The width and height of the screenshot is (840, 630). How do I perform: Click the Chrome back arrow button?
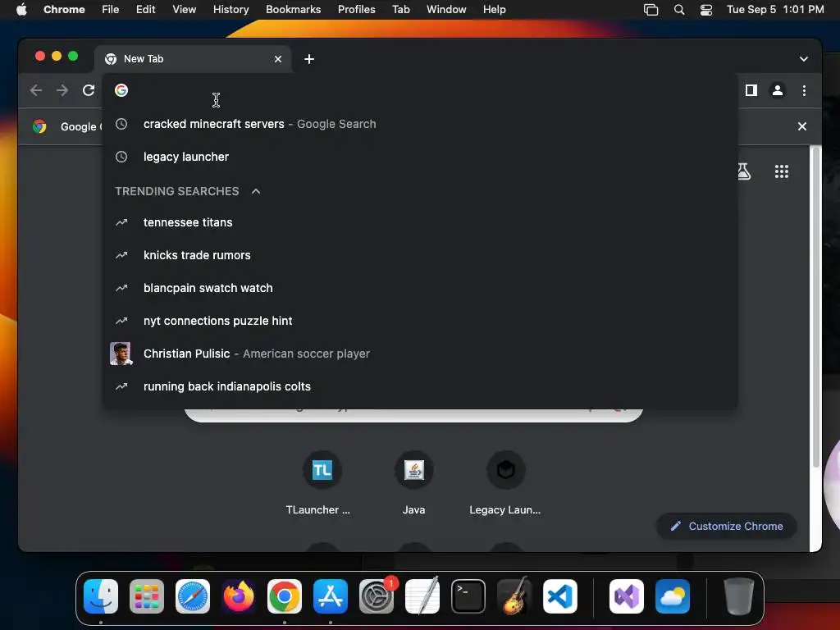[x=36, y=90]
